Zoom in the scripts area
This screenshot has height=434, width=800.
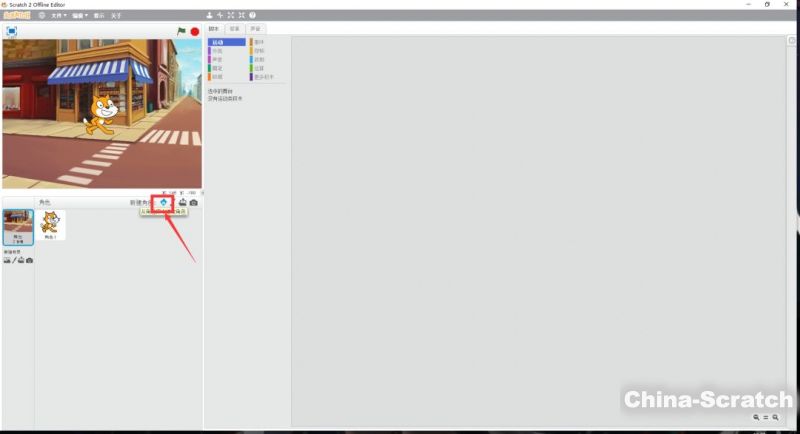coord(775,417)
